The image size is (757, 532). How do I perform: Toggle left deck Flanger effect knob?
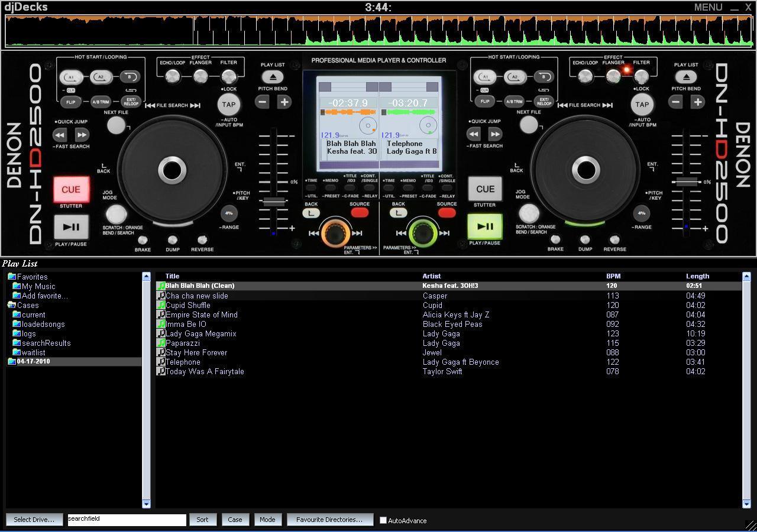point(200,76)
